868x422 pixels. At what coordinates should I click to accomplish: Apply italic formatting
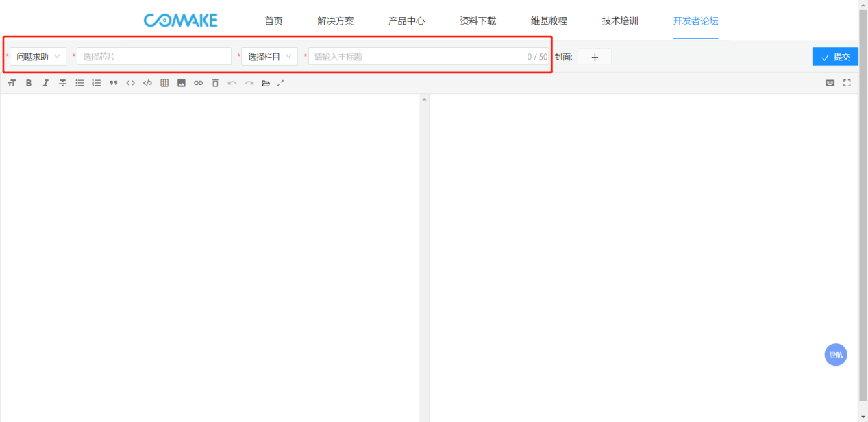46,83
